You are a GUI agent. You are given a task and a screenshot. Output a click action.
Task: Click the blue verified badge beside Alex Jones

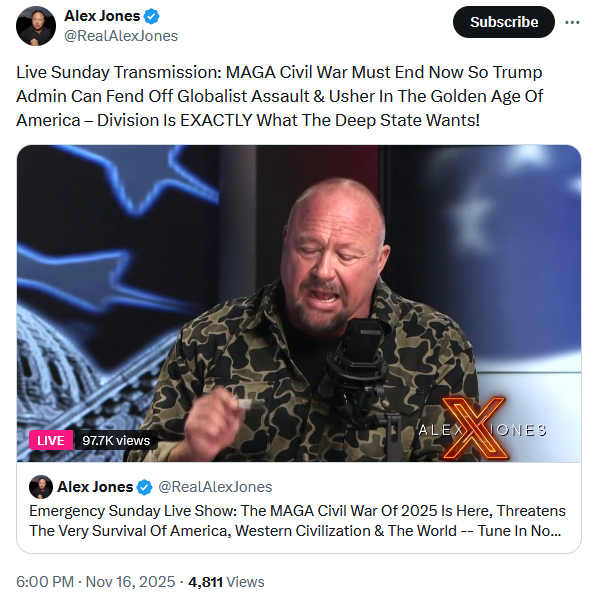click(x=152, y=16)
